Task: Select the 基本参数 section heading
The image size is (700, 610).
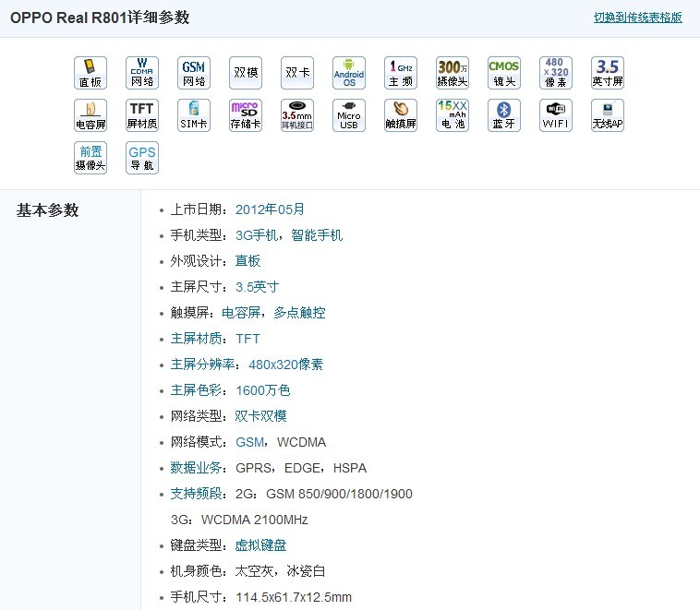Action: point(48,210)
